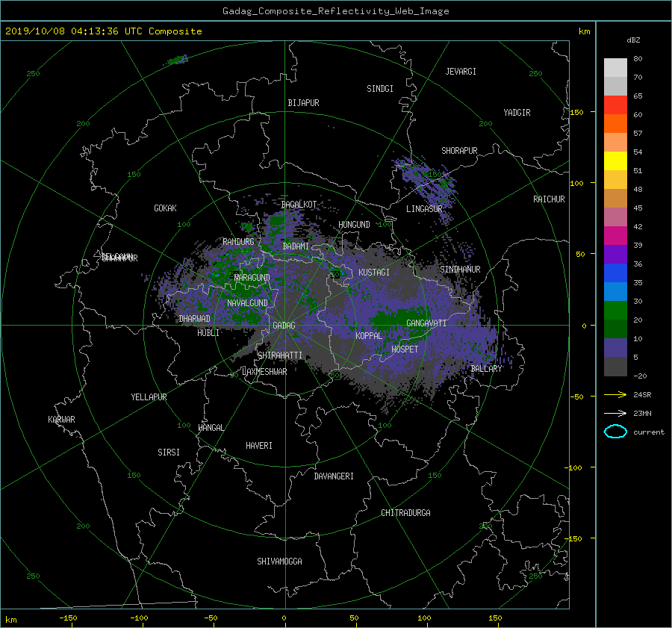Click the SINDHANUR city label
This screenshot has width=672, height=628.
click(460, 270)
